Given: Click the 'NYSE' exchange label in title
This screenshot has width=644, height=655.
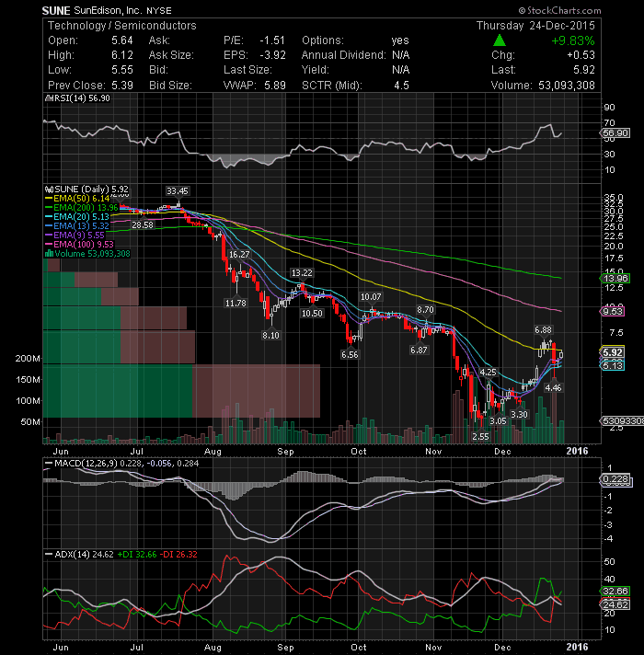Looking at the screenshot, I should (159, 11).
